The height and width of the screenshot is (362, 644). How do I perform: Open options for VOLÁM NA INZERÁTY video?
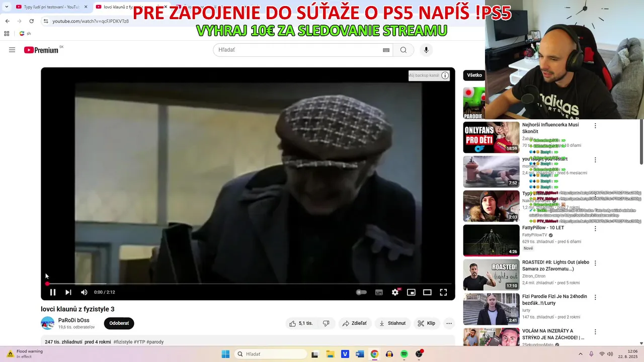click(595, 332)
